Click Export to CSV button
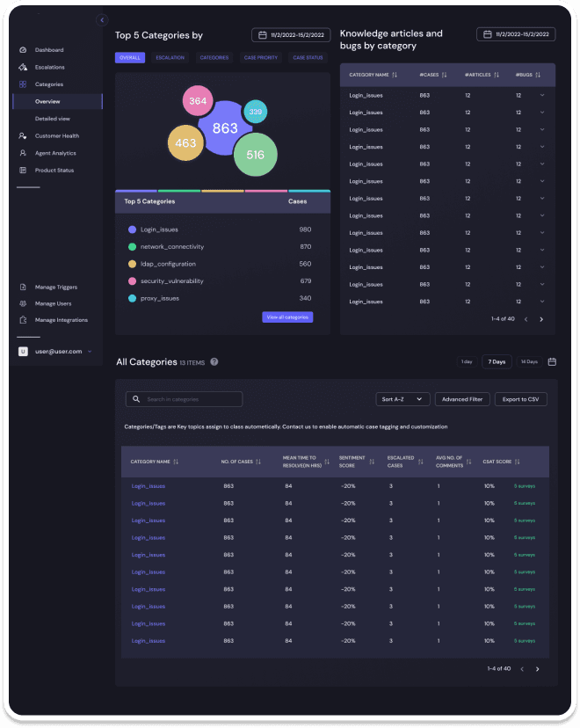Screen dimensions: 580x728 520,399
